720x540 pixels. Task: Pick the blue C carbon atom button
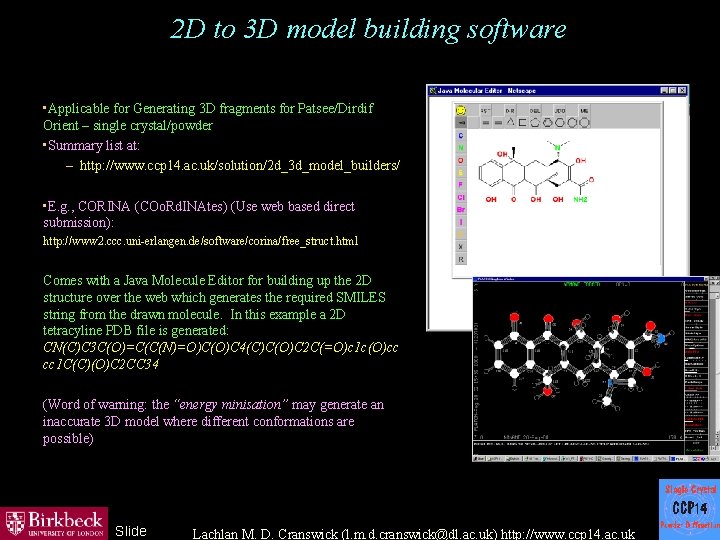click(461, 135)
